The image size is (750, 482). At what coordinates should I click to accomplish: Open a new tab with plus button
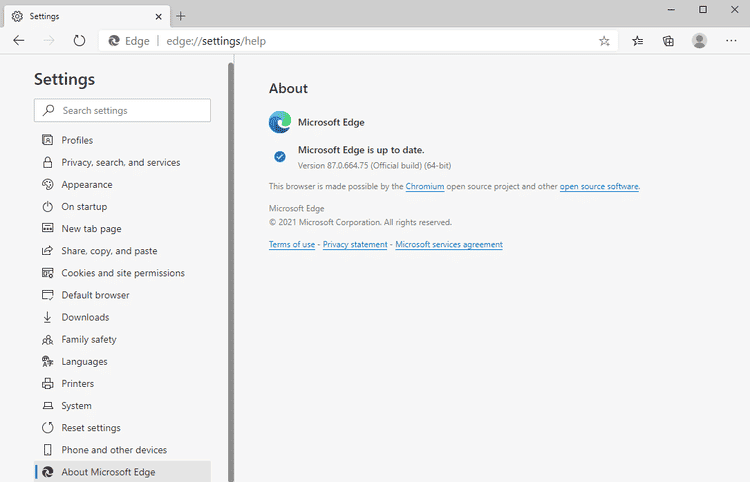[x=180, y=16]
